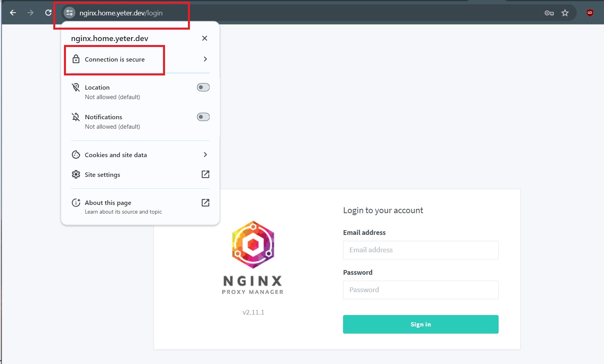
Task: Click the Password field label
Action: click(x=358, y=272)
